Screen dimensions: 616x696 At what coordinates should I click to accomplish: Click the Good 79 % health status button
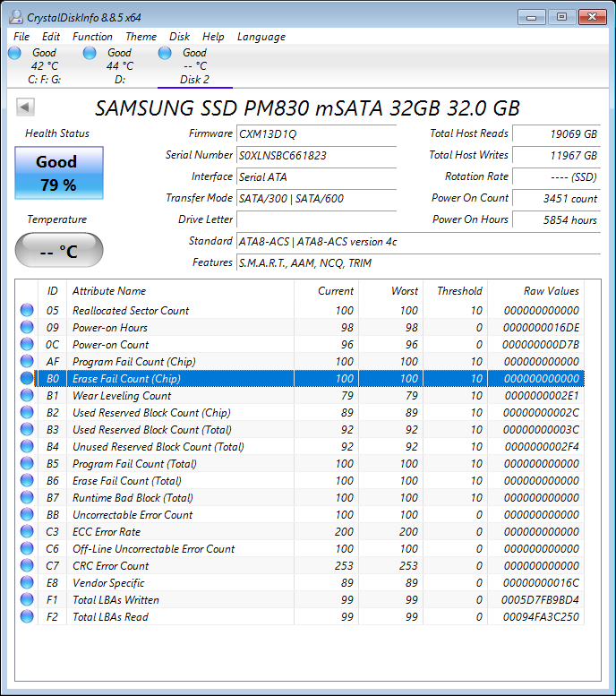click(x=59, y=173)
